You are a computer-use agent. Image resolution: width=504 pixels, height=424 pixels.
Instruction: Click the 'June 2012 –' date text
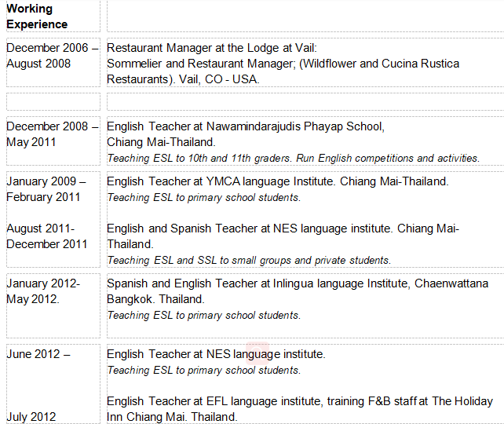38,354
